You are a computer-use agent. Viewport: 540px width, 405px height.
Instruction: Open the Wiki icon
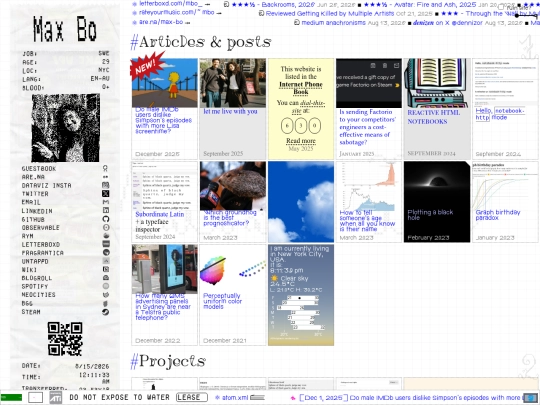105,269
